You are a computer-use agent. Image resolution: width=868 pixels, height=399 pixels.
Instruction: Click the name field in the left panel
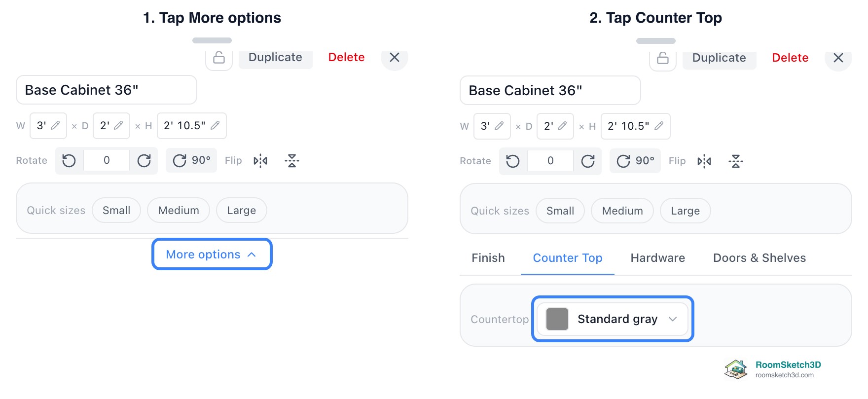(x=107, y=90)
